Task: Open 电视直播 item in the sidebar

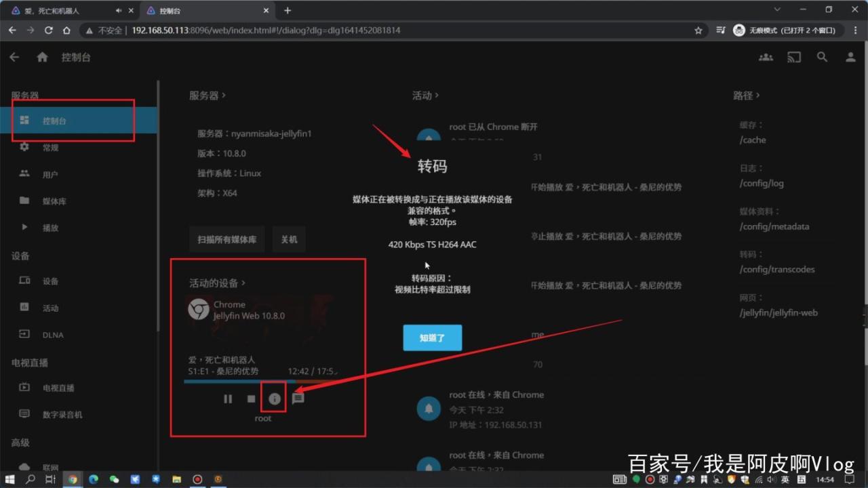Action: coord(79,388)
